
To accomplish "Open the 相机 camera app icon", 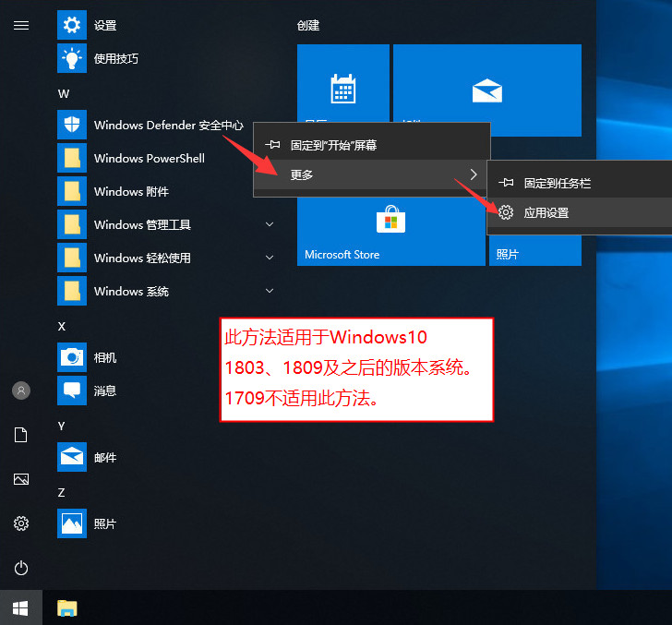I will [x=72, y=357].
